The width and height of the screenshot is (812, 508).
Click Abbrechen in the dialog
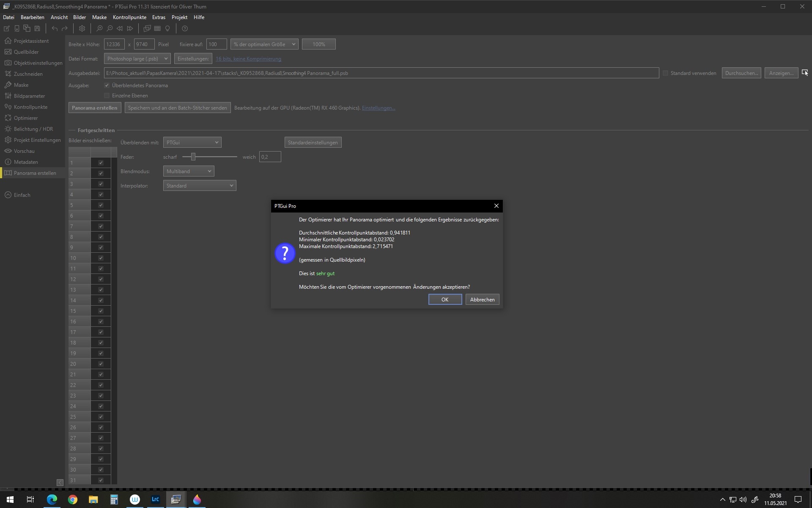482,300
